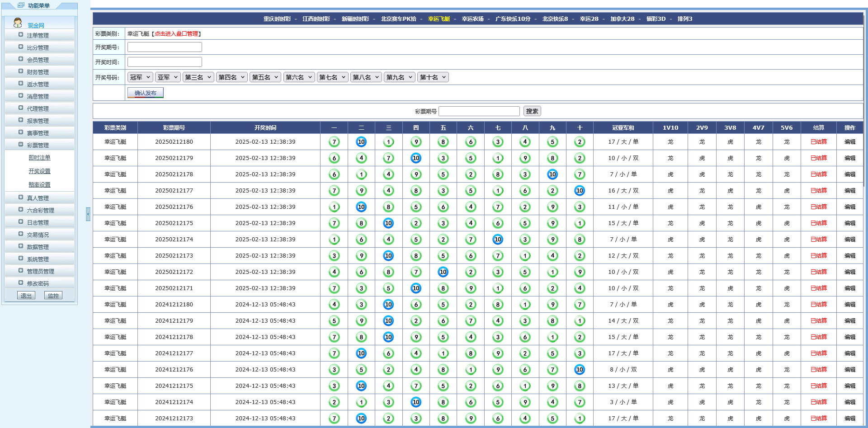
Task: Click 编辑 for issue 20250212180
Action: [849, 142]
